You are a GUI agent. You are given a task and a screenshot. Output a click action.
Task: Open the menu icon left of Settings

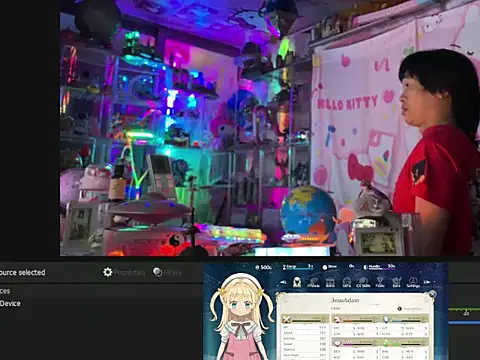coord(396,282)
